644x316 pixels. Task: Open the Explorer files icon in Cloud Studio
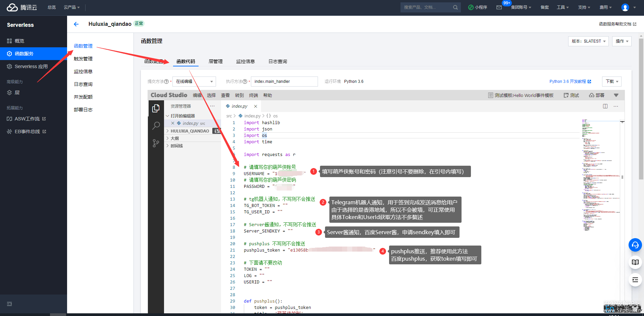coord(156,108)
